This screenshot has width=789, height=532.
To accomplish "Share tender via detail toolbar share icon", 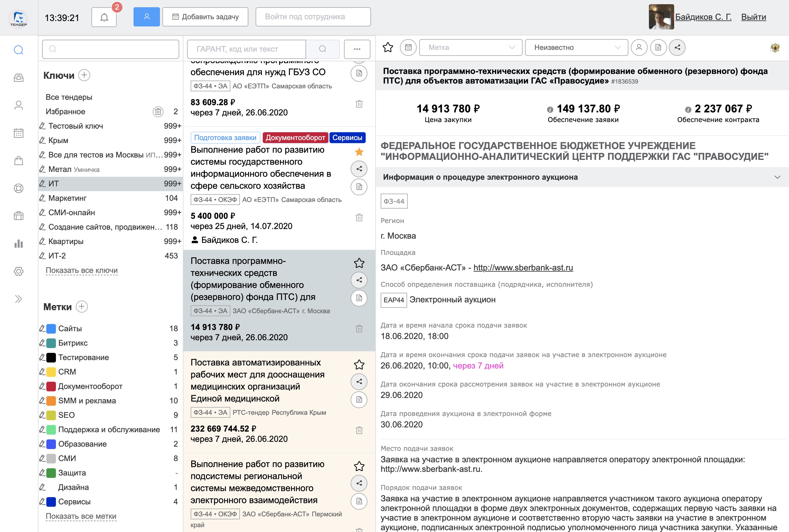I will pyautogui.click(x=677, y=47).
